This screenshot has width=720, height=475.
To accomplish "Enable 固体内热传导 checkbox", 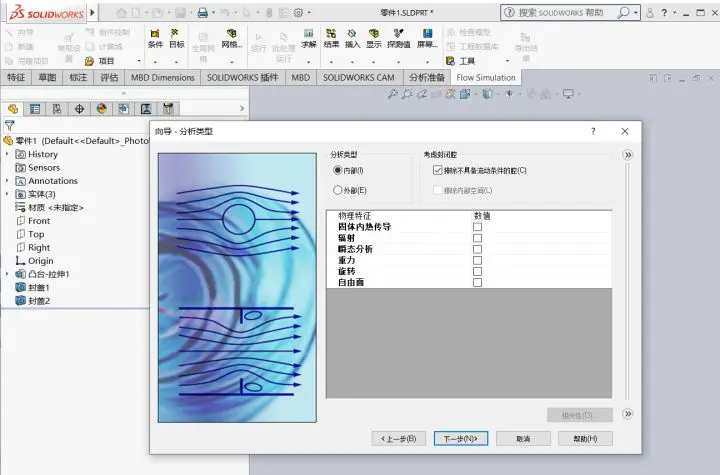I will click(478, 227).
